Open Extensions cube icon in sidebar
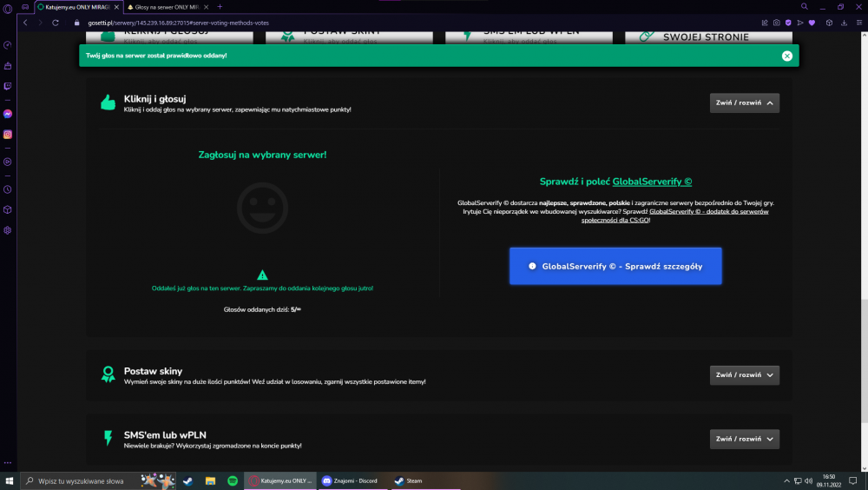The height and width of the screenshot is (490, 868). coord(8,210)
